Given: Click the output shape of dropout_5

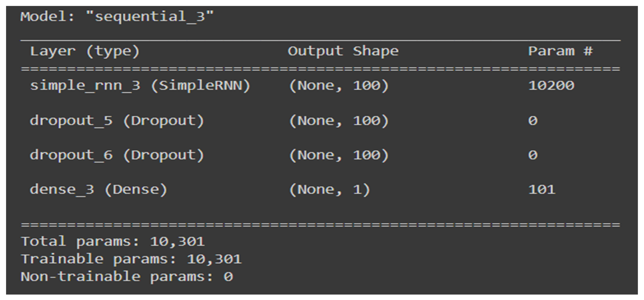Looking at the screenshot, I should (338, 121).
